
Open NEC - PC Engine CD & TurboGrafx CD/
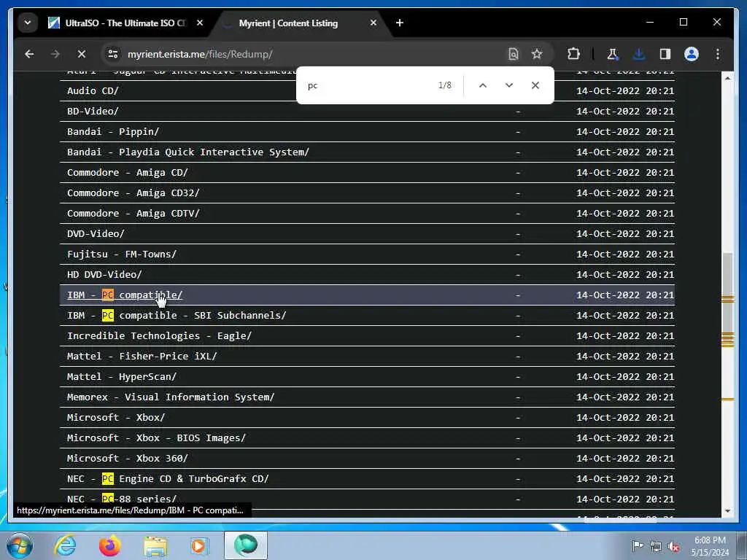pyautogui.click(x=169, y=479)
